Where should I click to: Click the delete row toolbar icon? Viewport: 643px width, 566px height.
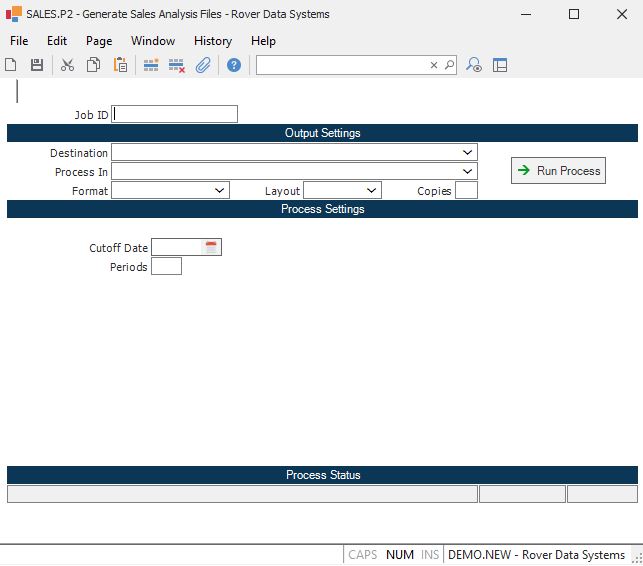(177, 65)
